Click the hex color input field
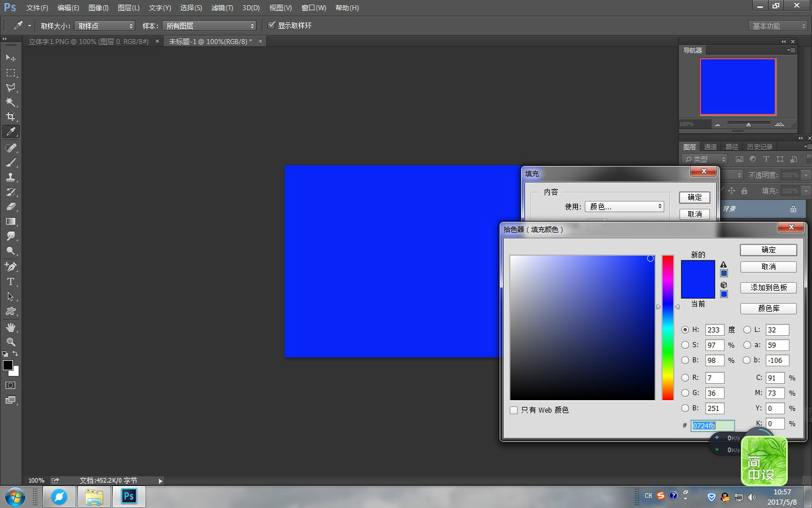812x508 pixels. (713, 426)
